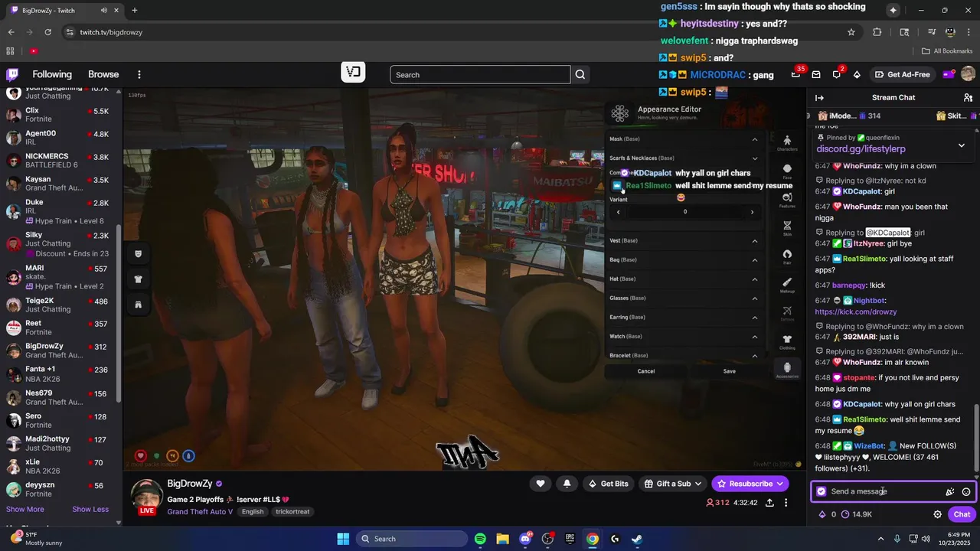
Task: Open the chat community users list
Action: click(968, 97)
